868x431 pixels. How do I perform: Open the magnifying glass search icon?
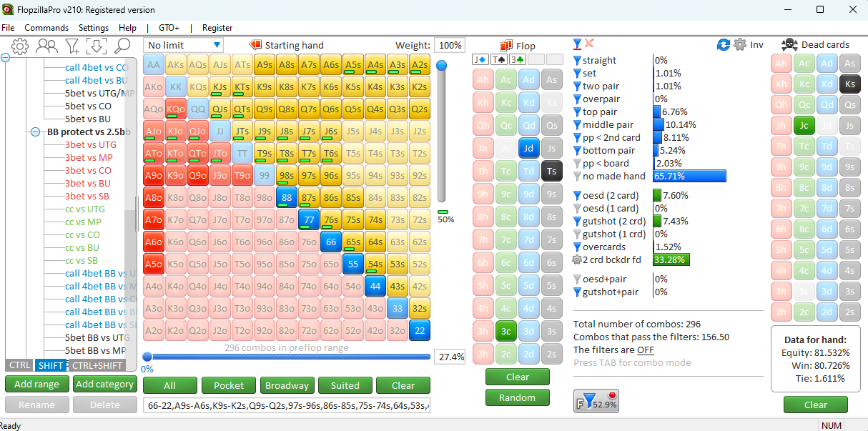pos(122,46)
